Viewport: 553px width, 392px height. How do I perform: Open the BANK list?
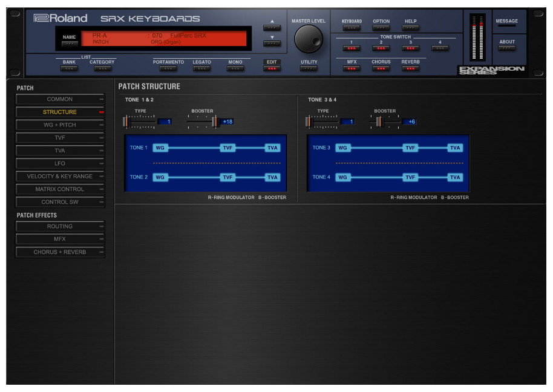tap(69, 68)
